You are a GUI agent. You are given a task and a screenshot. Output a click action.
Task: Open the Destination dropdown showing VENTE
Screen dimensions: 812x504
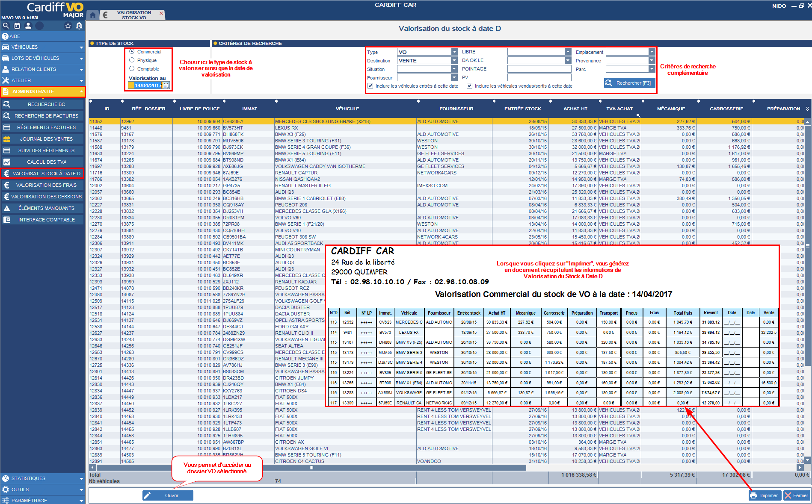pyautogui.click(x=454, y=61)
